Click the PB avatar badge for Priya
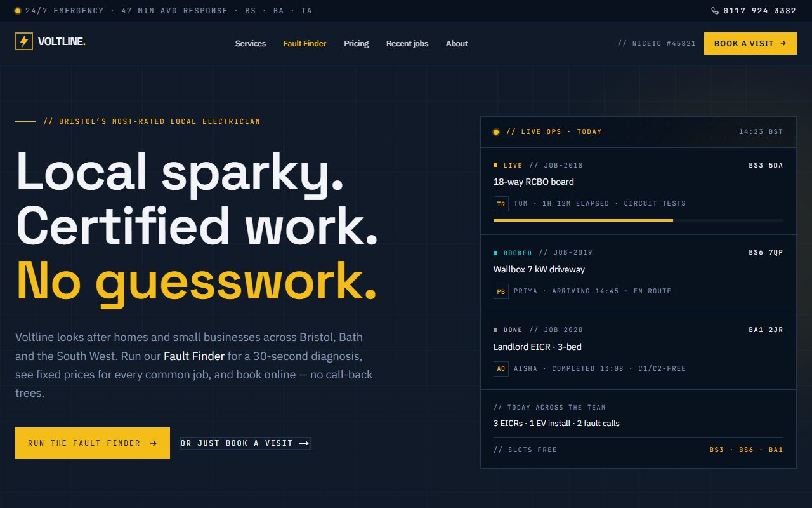Screen dimensions: 812x508 pyautogui.click(x=501, y=291)
